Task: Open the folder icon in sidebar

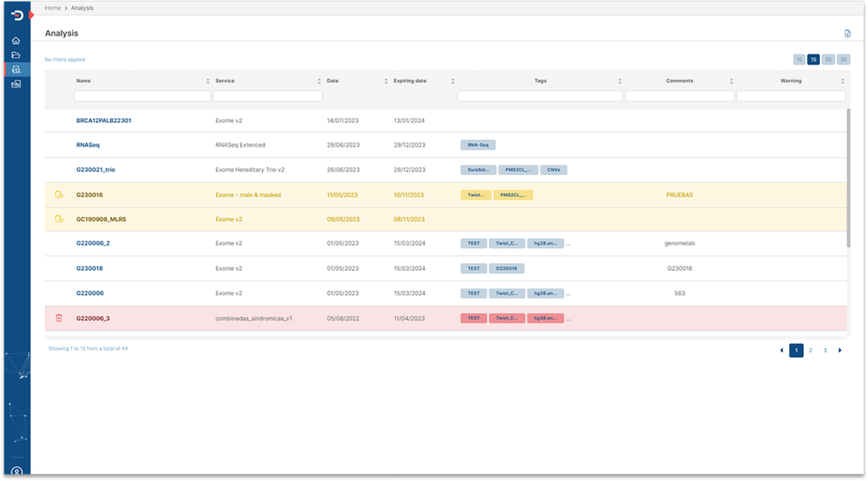Action: tap(16, 55)
